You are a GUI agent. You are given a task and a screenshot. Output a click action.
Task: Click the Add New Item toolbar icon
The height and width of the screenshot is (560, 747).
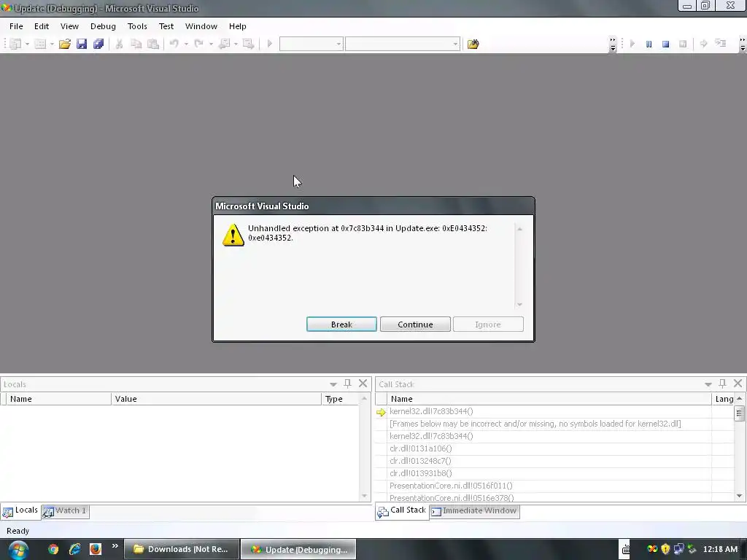click(x=40, y=44)
